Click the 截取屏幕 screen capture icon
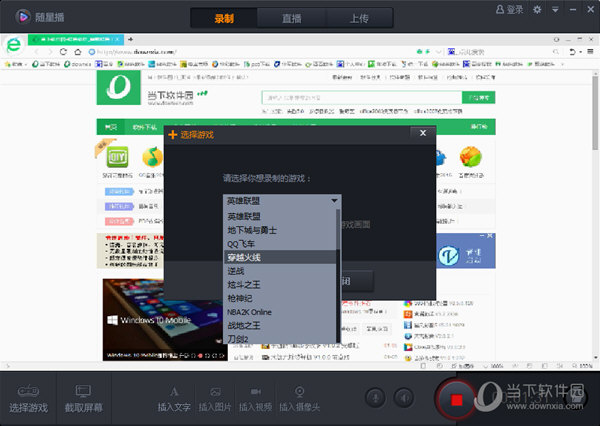The width and height of the screenshot is (600, 426). tap(83, 391)
